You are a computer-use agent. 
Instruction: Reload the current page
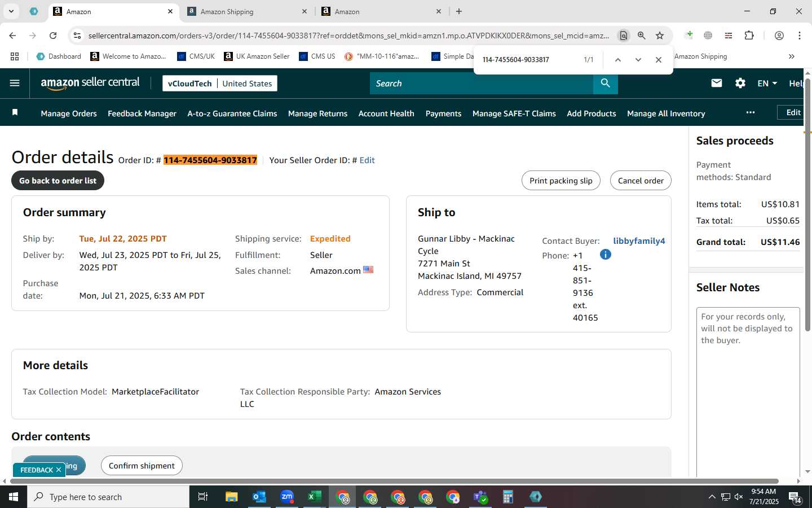pyautogui.click(x=53, y=36)
